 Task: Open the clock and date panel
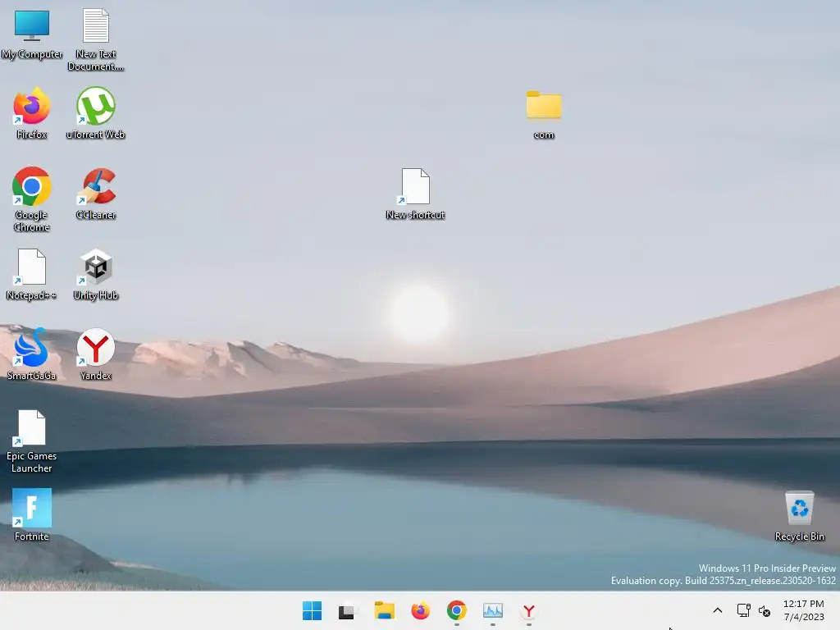click(x=804, y=610)
